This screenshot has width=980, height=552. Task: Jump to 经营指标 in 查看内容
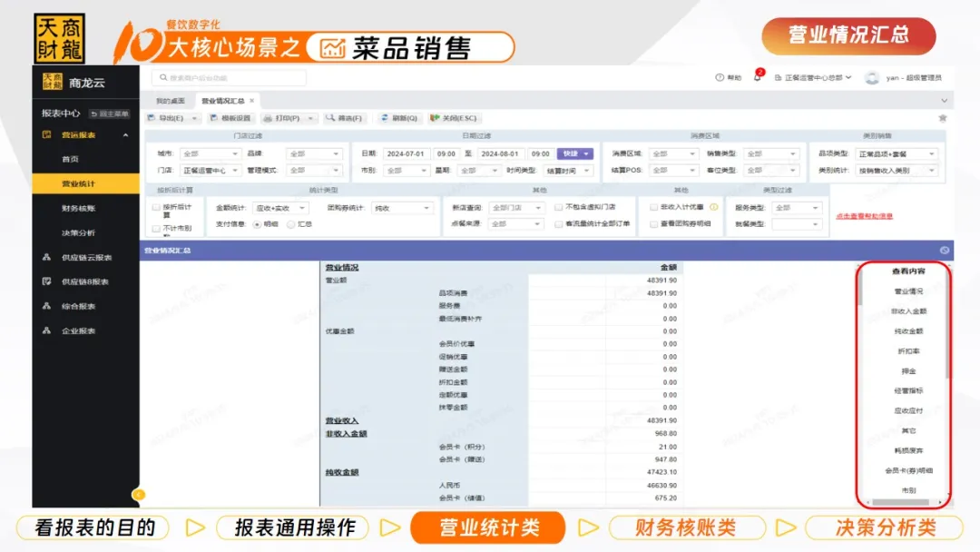tap(908, 390)
